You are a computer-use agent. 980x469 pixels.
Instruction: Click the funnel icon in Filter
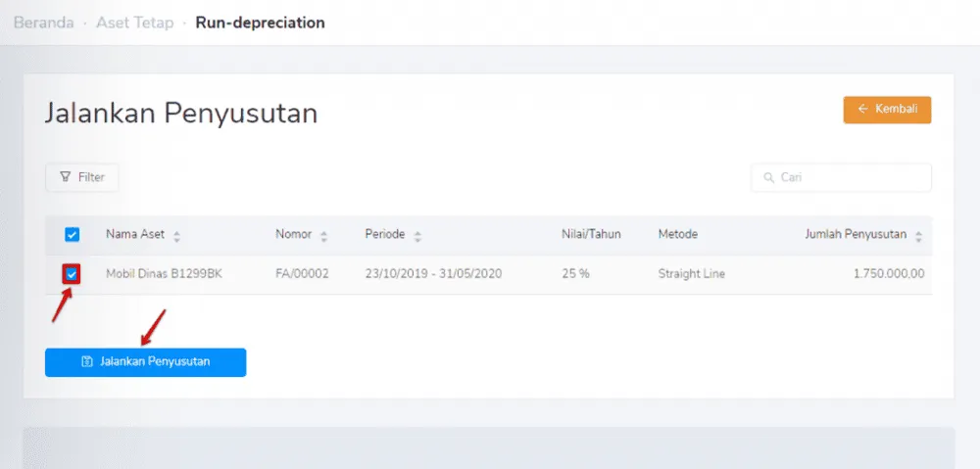pyautogui.click(x=66, y=177)
